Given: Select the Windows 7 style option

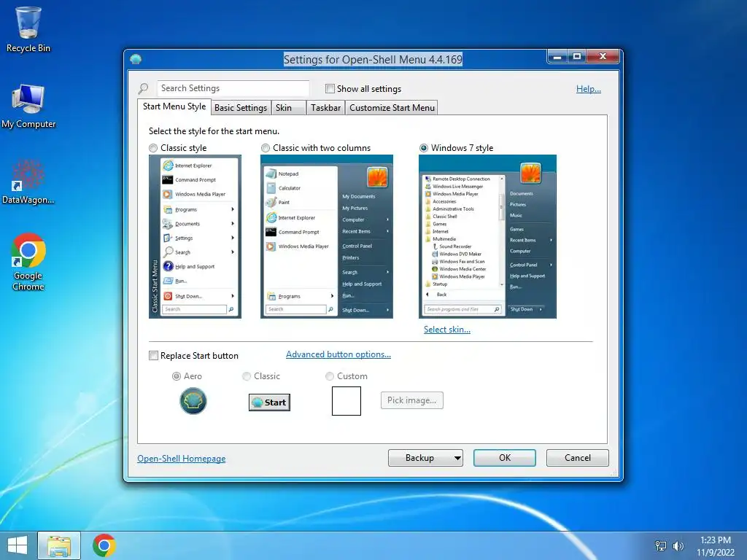Looking at the screenshot, I should tap(424, 148).
